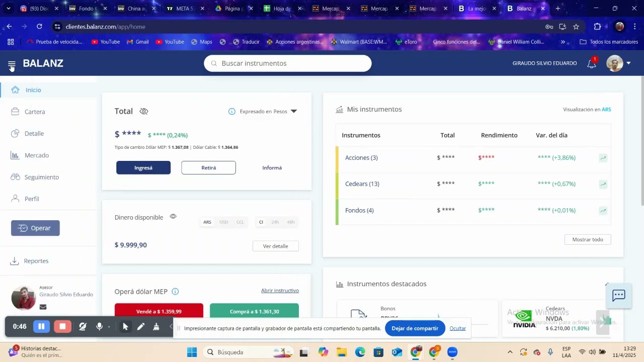Select 48h settlement term
Image resolution: width=644 pixels, height=362 pixels.
(291, 222)
